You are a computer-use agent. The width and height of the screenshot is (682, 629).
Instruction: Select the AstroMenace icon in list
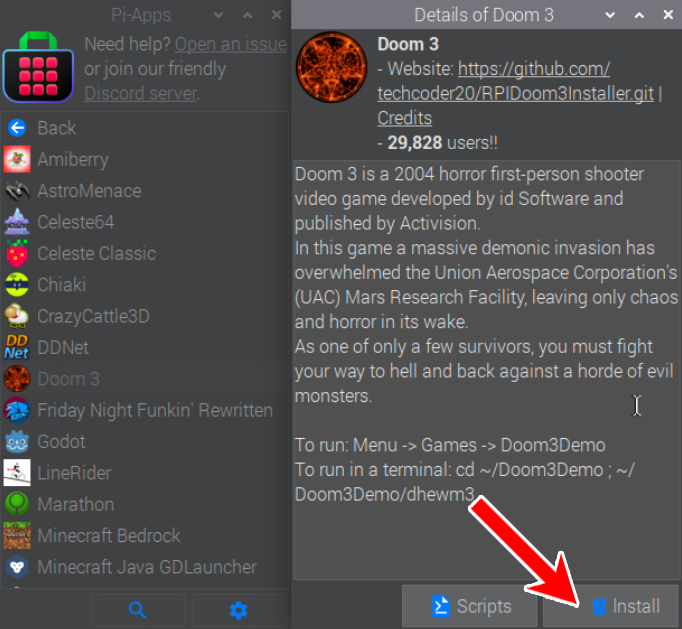pyautogui.click(x=17, y=191)
